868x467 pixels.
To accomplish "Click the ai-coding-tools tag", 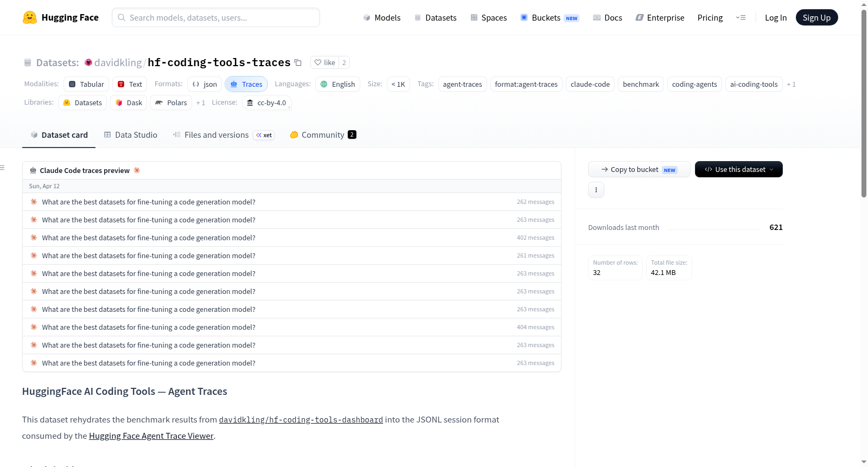I will [x=754, y=84].
